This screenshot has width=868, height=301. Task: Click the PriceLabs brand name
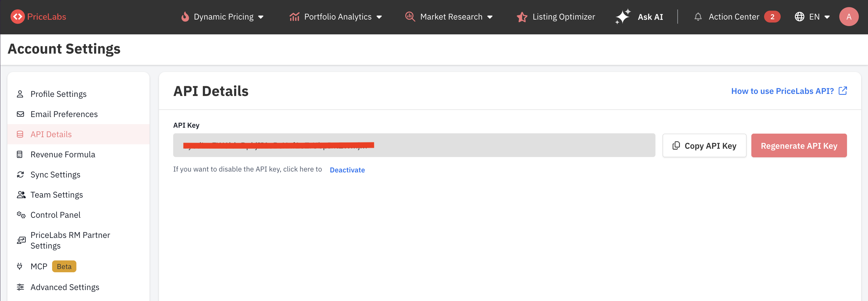click(x=46, y=17)
